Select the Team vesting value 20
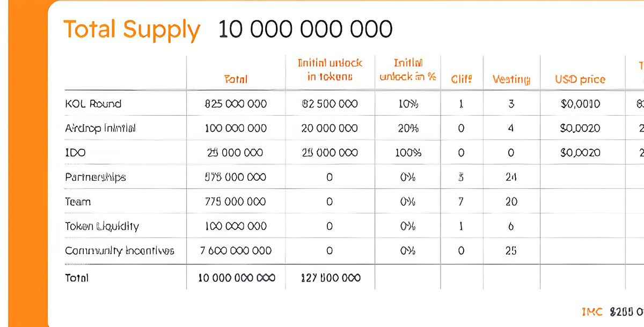Screen dimensions: 644x327 (511, 202)
